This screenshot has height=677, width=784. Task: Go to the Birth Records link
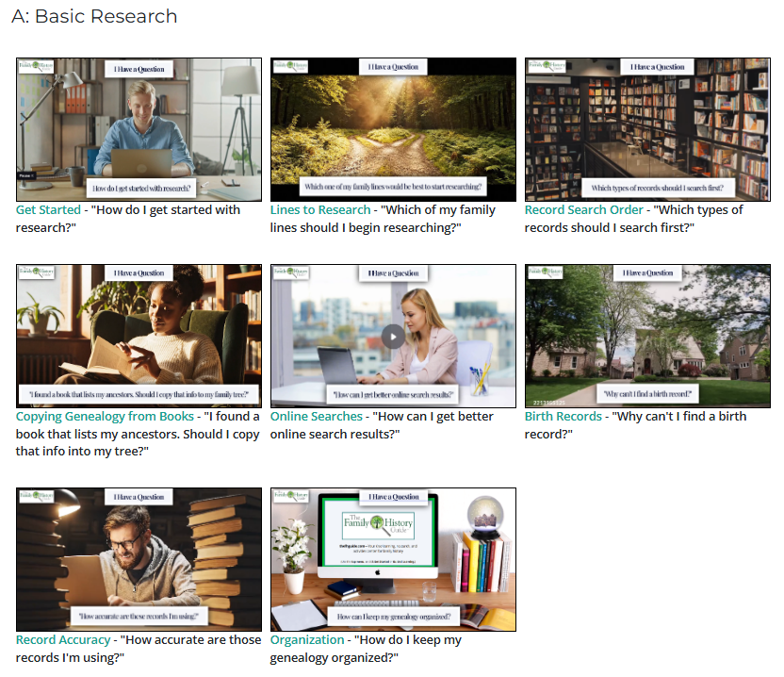563,417
